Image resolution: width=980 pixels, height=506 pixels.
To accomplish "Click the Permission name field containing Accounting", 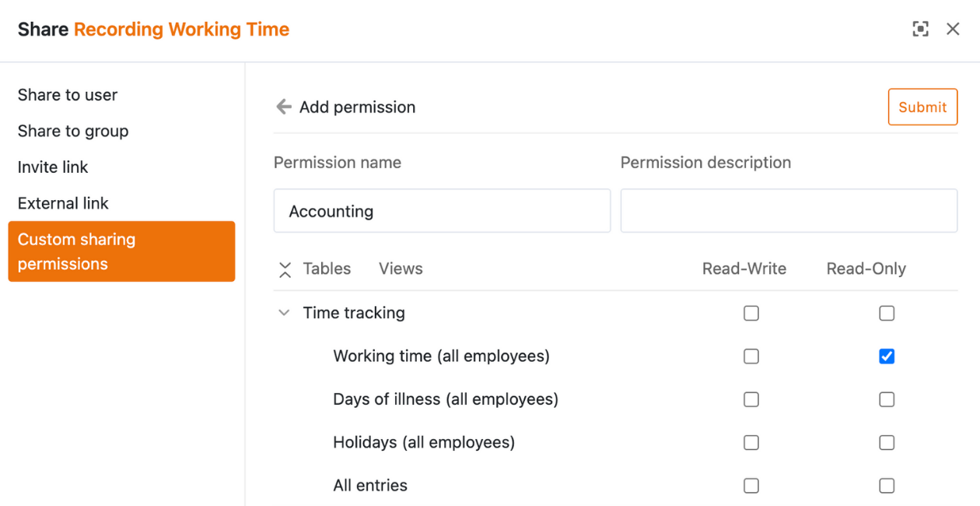I will (x=442, y=211).
